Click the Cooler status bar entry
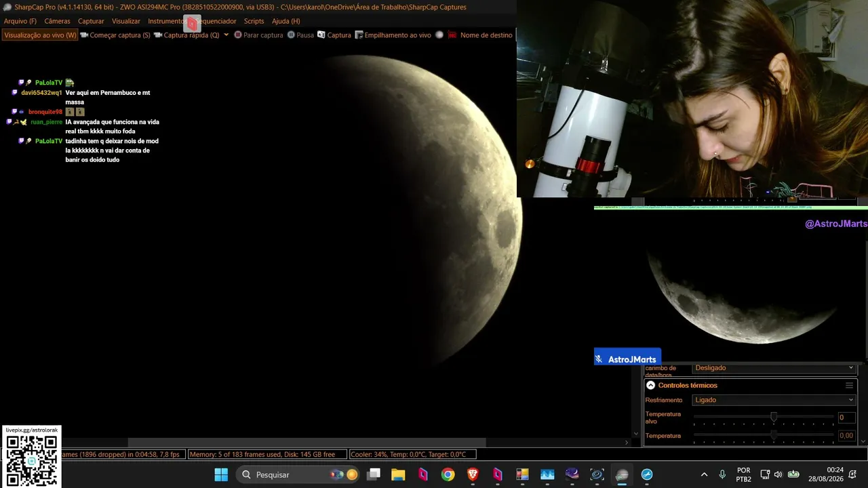Screen dimensions: 868x488 [413, 454]
